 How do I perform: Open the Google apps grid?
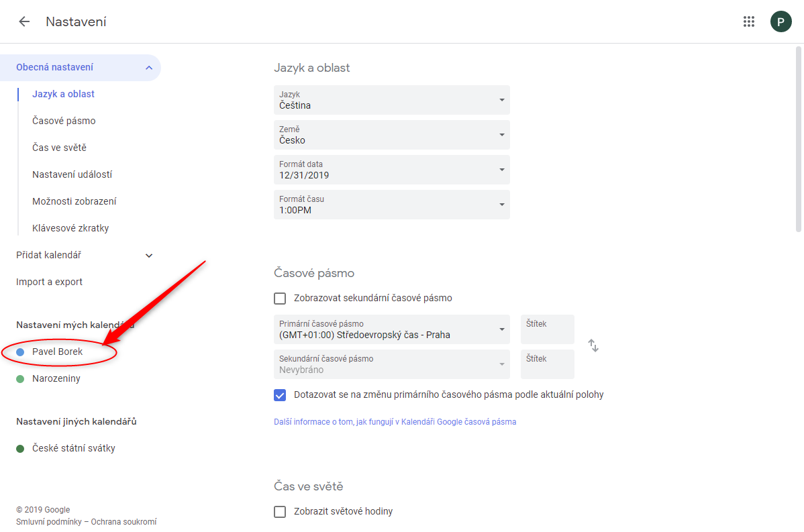tap(748, 21)
